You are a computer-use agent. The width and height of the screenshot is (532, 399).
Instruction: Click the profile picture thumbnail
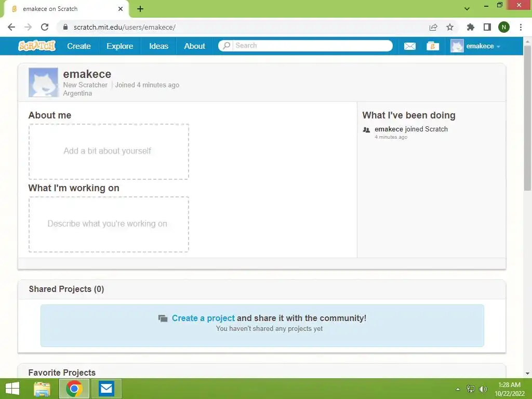click(x=43, y=83)
